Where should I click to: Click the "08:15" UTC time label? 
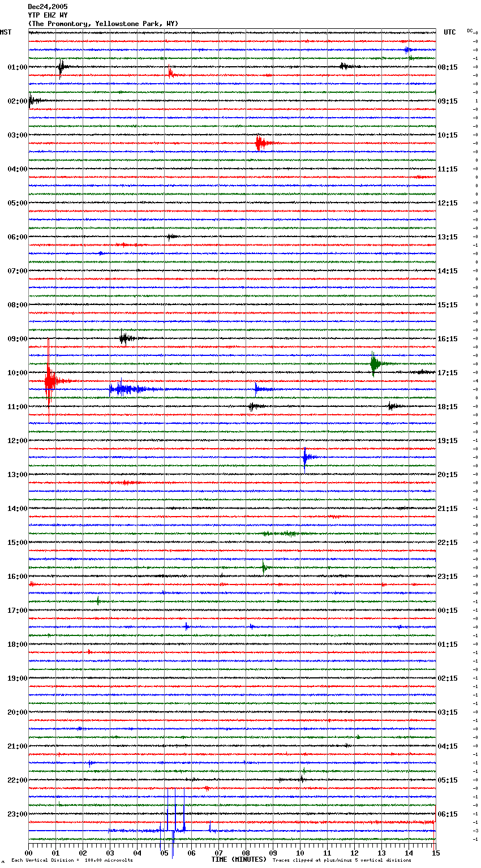pos(448,67)
